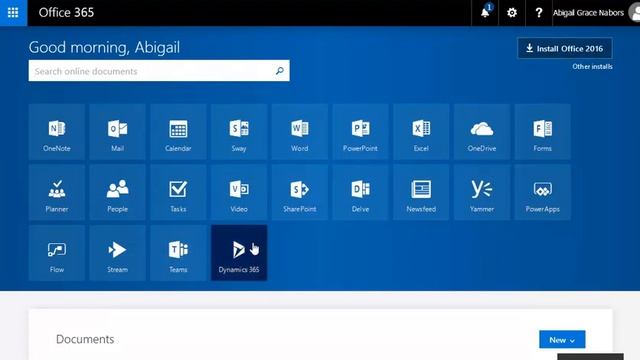The width and height of the screenshot is (640, 360).
Task: Open the PowerApps app tile
Action: (542, 193)
